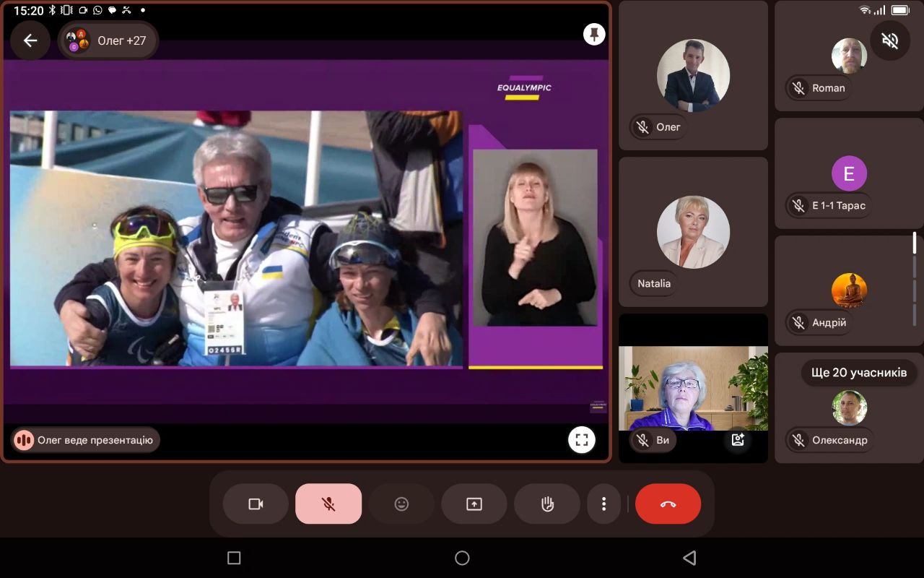
Task: Turn on the camera
Action: [256, 504]
